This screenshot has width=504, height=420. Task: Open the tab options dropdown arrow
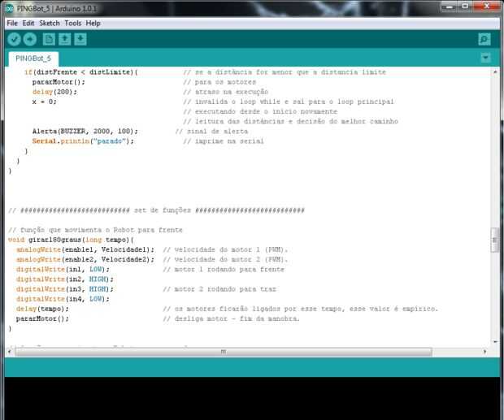pos(485,58)
